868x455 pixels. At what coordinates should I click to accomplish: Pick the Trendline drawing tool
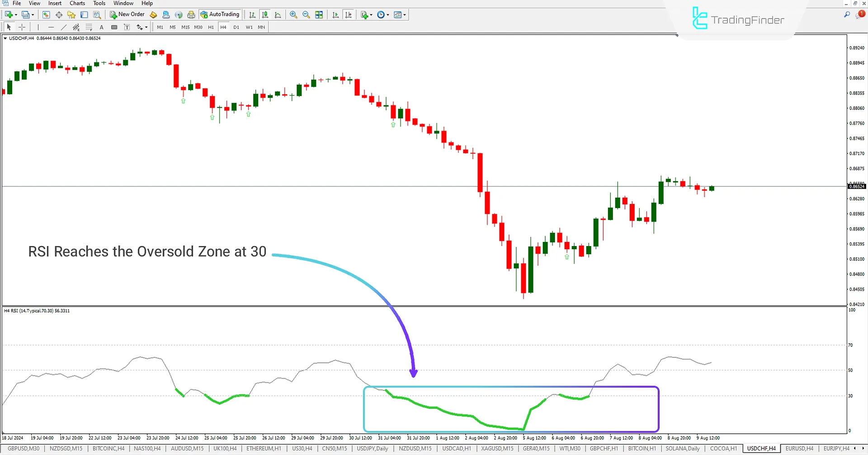coord(63,27)
